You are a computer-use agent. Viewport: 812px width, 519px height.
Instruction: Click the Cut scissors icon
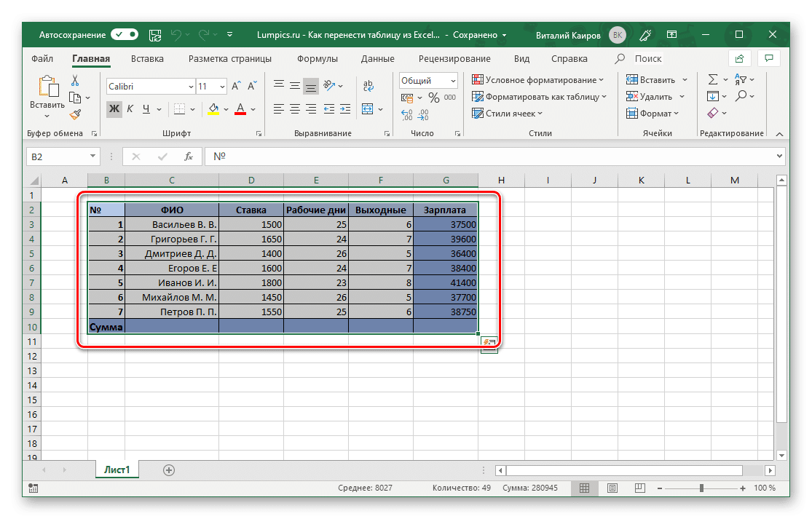coord(74,80)
